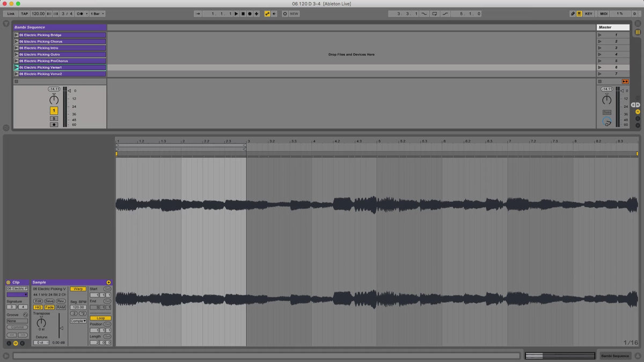Open the warp mode Complex dropdown

pyautogui.click(x=78, y=321)
